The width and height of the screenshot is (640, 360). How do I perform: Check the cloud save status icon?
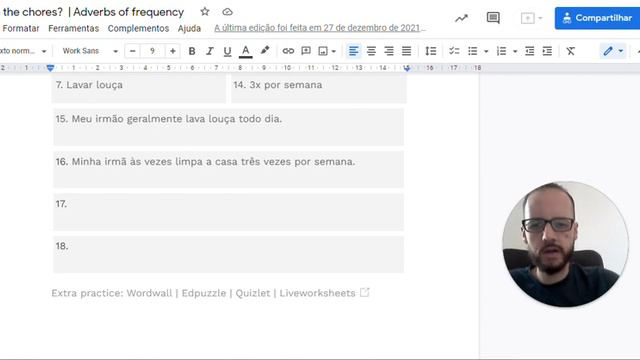point(227,12)
